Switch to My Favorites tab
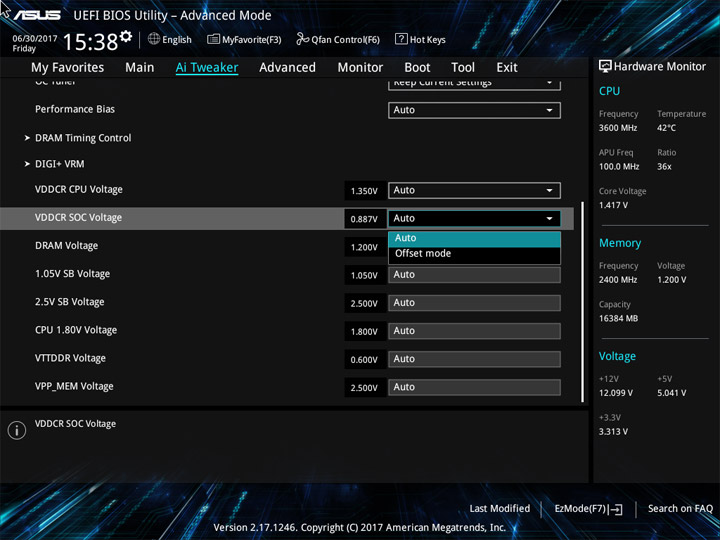The image size is (720, 540). [x=68, y=68]
